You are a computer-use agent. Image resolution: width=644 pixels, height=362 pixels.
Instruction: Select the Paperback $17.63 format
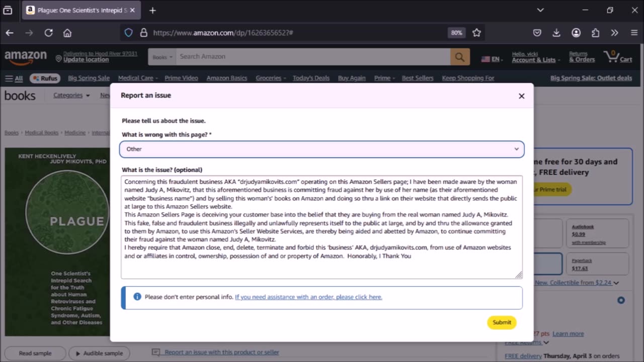click(x=597, y=264)
